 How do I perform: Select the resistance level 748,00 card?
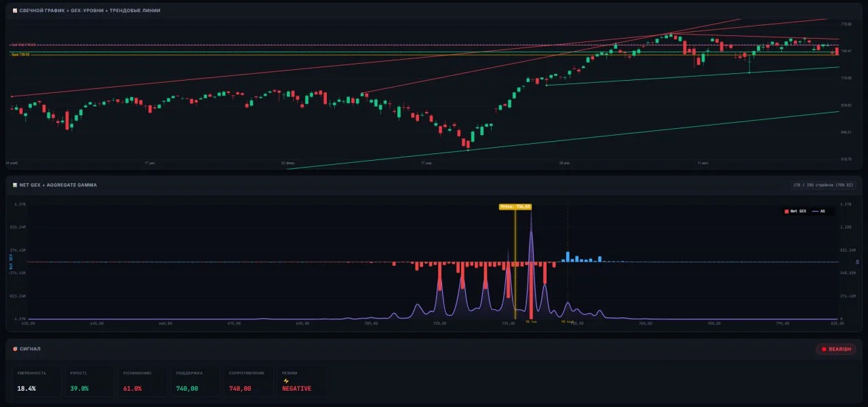tap(248, 381)
